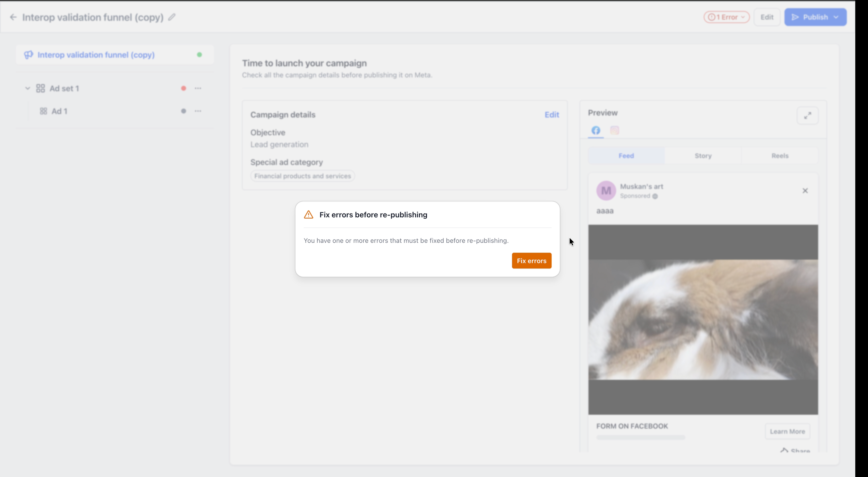Image resolution: width=868 pixels, height=477 pixels.
Task: Select the Reels tab
Action: (x=780, y=156)
